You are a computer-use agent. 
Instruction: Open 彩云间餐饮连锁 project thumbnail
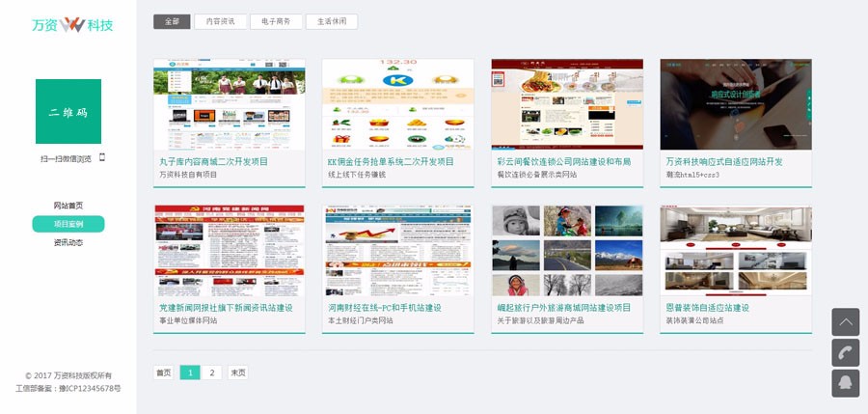567,104
